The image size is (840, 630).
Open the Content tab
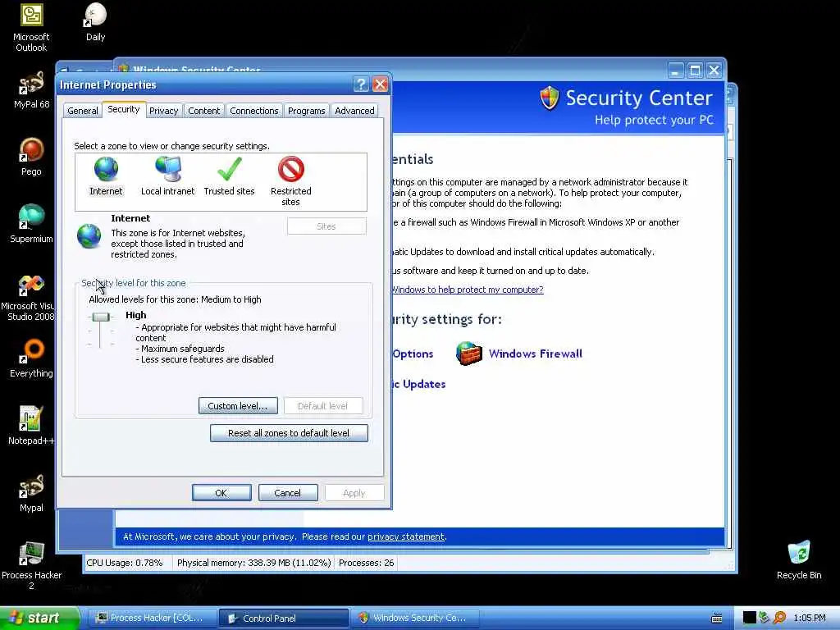203,111
